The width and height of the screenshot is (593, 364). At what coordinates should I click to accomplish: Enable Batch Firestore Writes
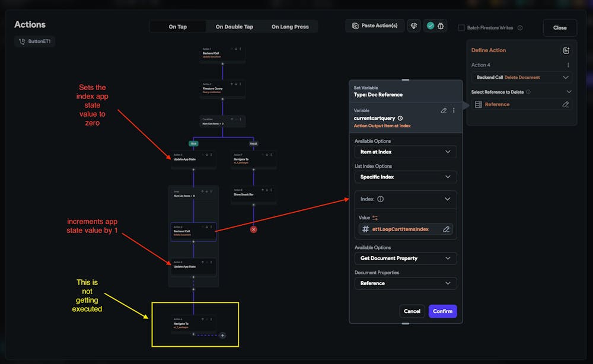tap(460, 27)
